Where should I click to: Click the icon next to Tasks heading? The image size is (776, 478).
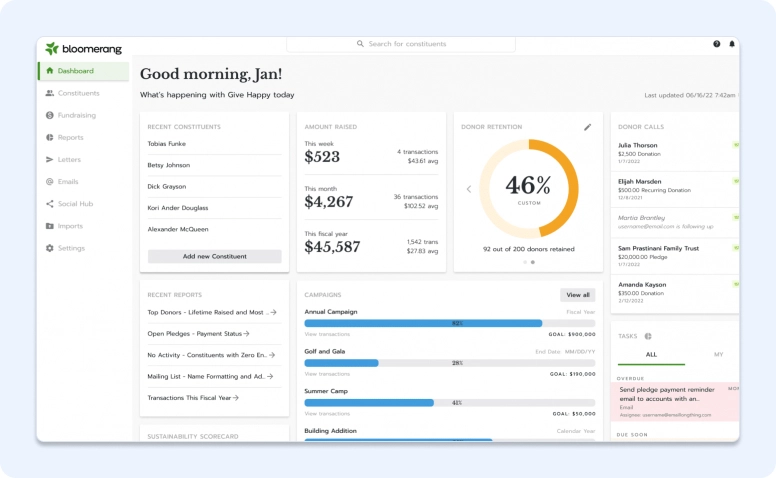[648, 336]
